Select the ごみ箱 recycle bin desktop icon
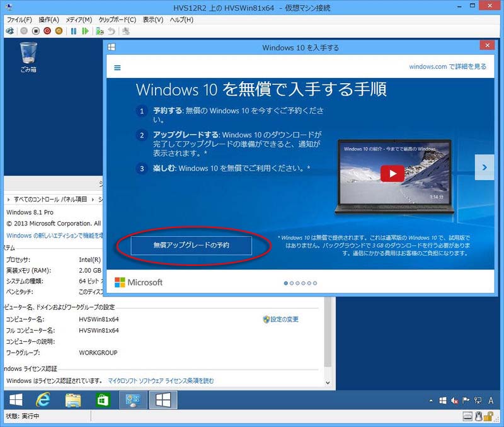This screenshot has height=427, width=504. 28,57
